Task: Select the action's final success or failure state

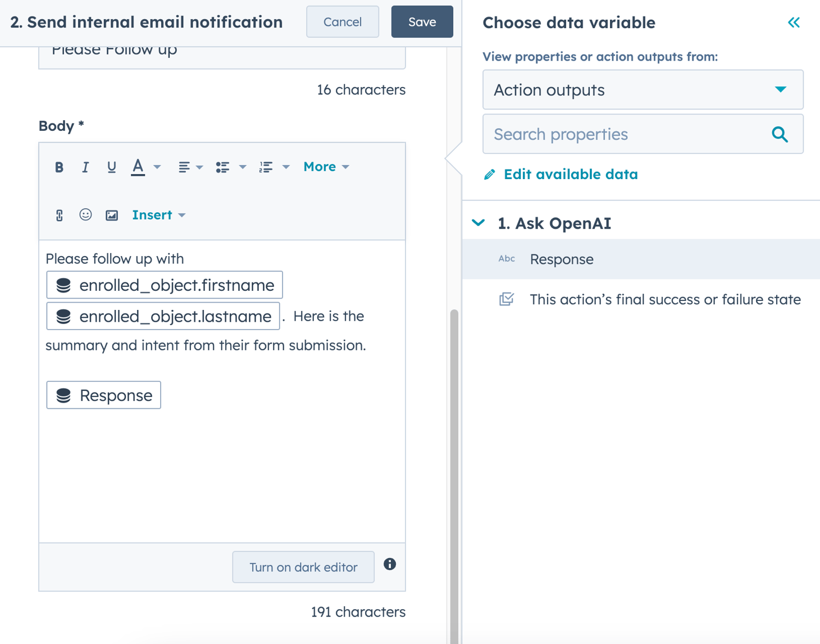Action: 665,299
